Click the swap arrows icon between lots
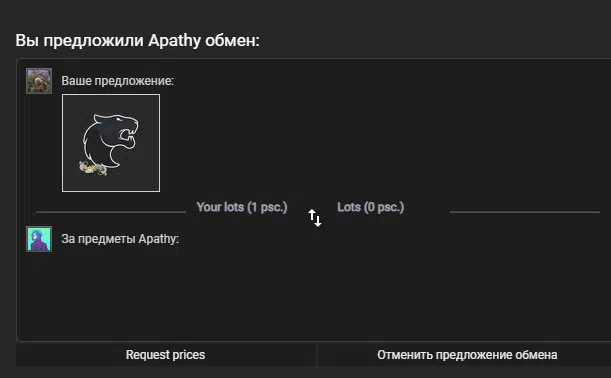The height and width of the screenshot is (378, 611). [315, 217]
